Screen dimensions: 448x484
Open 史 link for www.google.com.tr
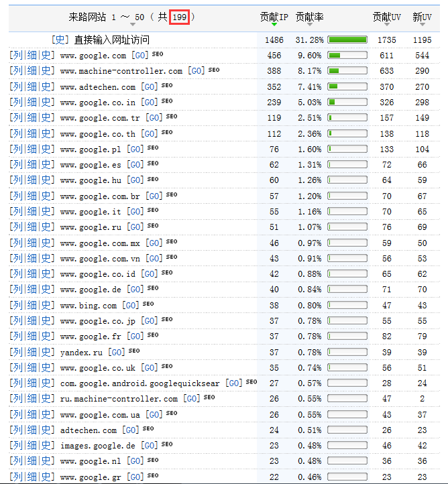(46, 118)
